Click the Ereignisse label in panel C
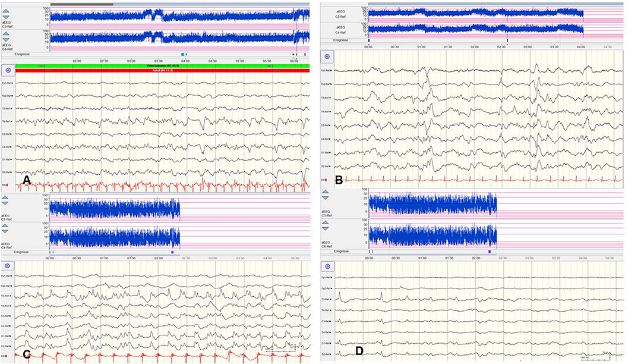 (21, 252)
